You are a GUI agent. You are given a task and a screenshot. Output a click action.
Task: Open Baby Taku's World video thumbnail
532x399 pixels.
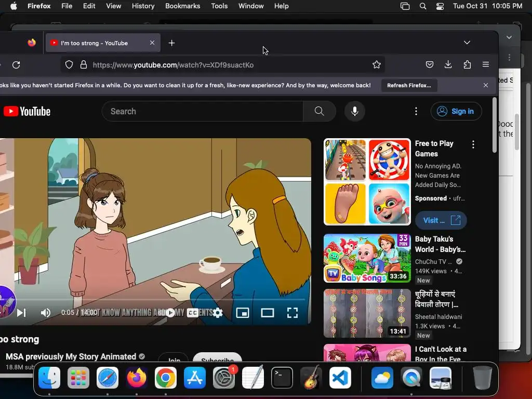pyautogui.click(x=367, y=258)
